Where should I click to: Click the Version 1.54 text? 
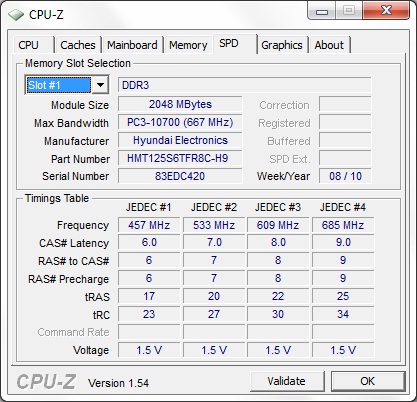click(118, 383)
